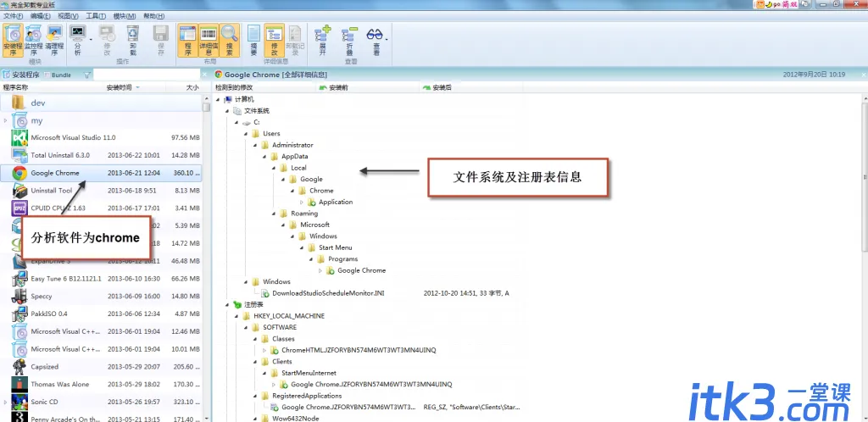Collapse the AppData folder node
The width and height of the screenshot is (868, 422).
coord(264,157)
